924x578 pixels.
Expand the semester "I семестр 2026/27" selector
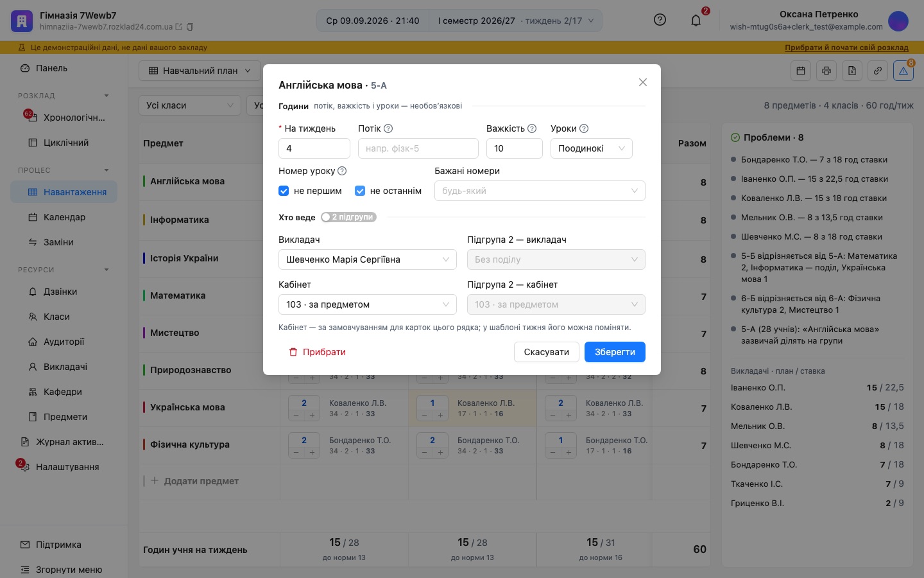point(516,21)
